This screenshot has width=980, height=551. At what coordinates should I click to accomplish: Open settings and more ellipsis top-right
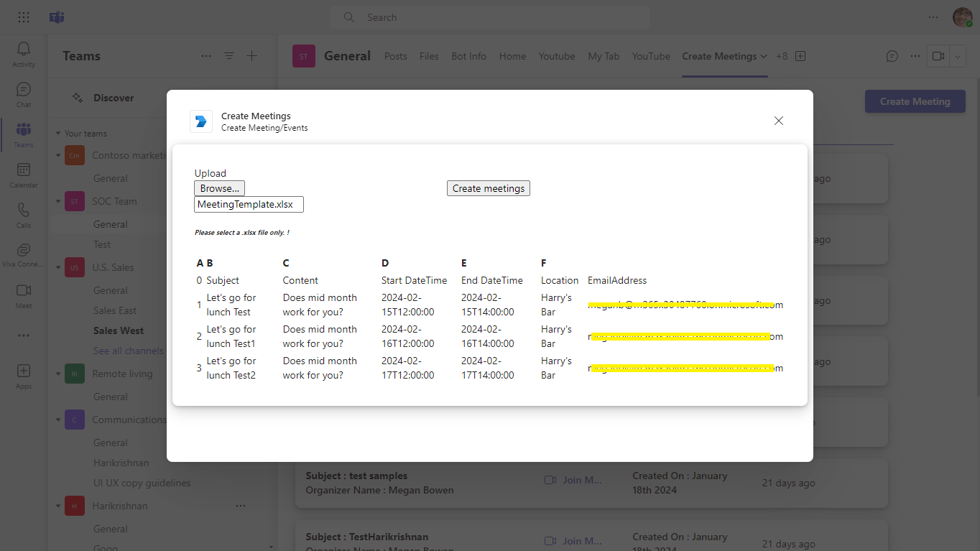[933, 17]
